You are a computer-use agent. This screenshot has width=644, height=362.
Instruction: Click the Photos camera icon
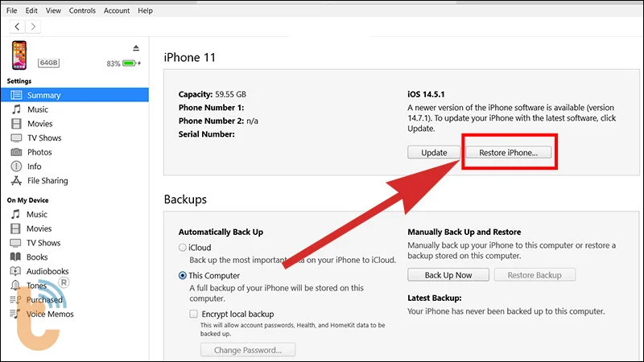tap(16, 152)
